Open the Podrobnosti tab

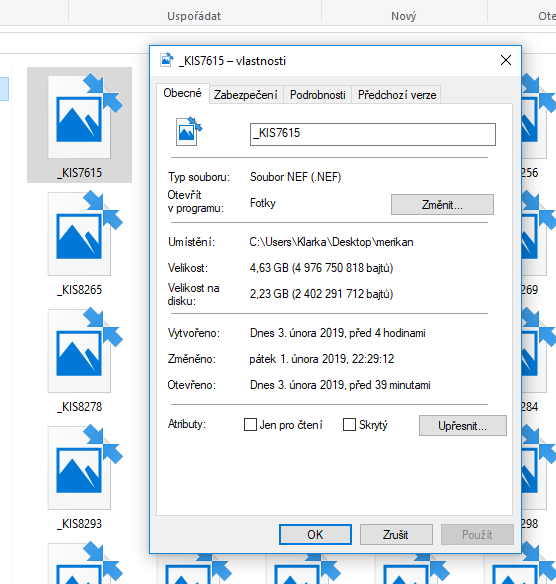(x=318, y=95)
